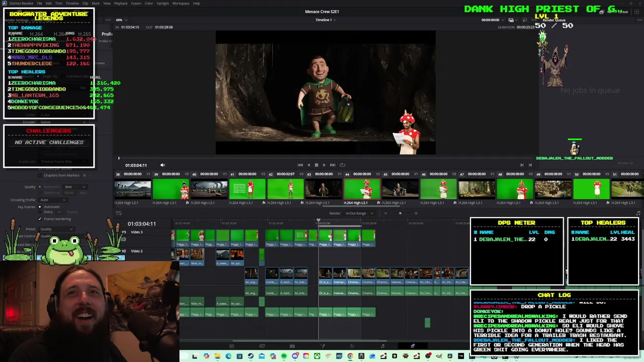
Task: Jump to first frame in viewer transport
Action: tap(300, 165)
